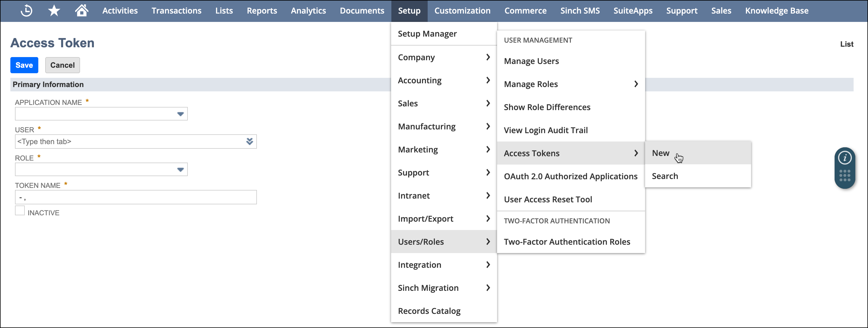The width and height of the screenshot is (868, 328).
Task: Open the Activities menu
Action: pos(120,11)
